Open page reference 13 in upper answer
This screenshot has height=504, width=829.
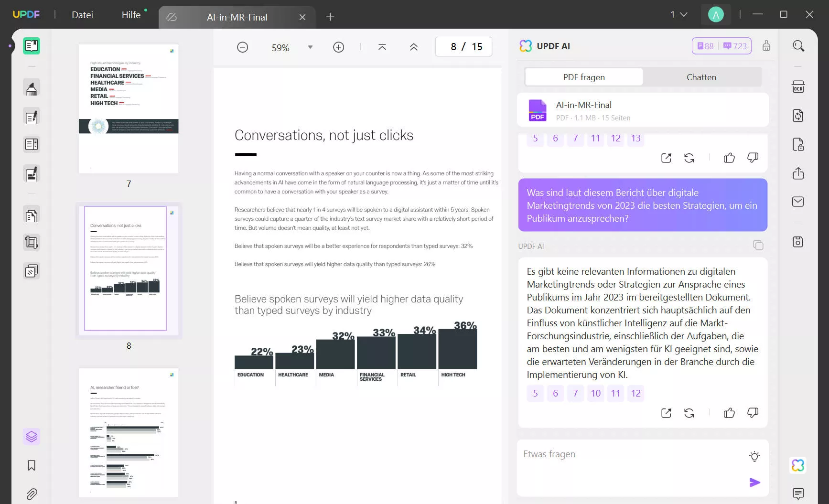tap(635, 139)
